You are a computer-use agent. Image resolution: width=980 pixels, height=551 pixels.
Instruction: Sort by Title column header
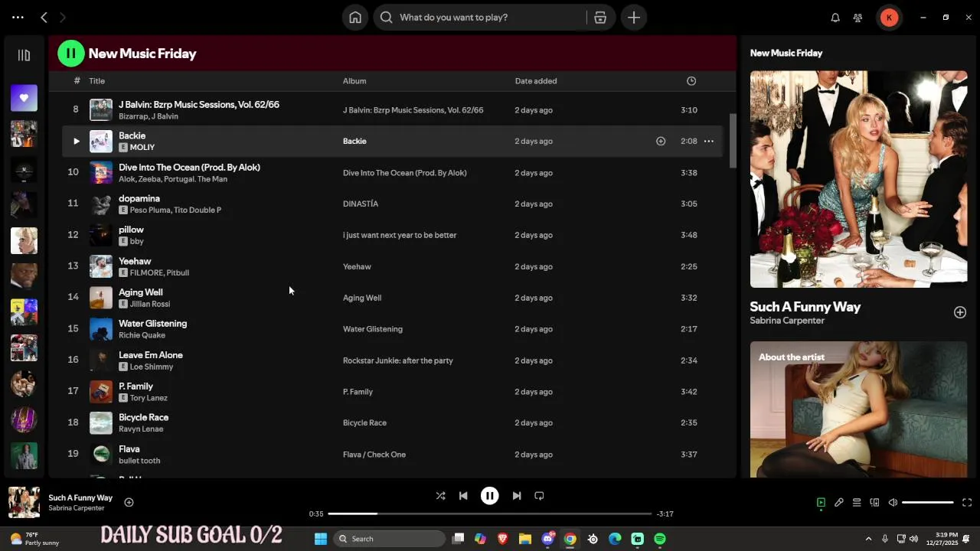point(96,81)
